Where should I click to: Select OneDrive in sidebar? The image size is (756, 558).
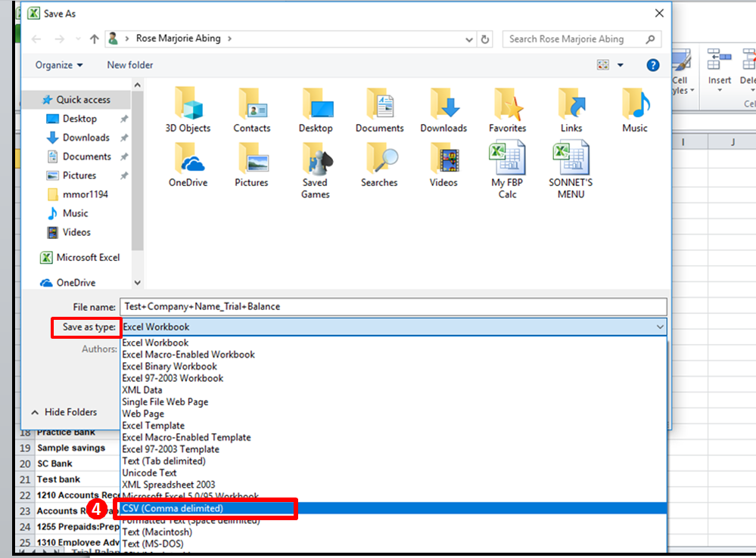click(76, 283)
